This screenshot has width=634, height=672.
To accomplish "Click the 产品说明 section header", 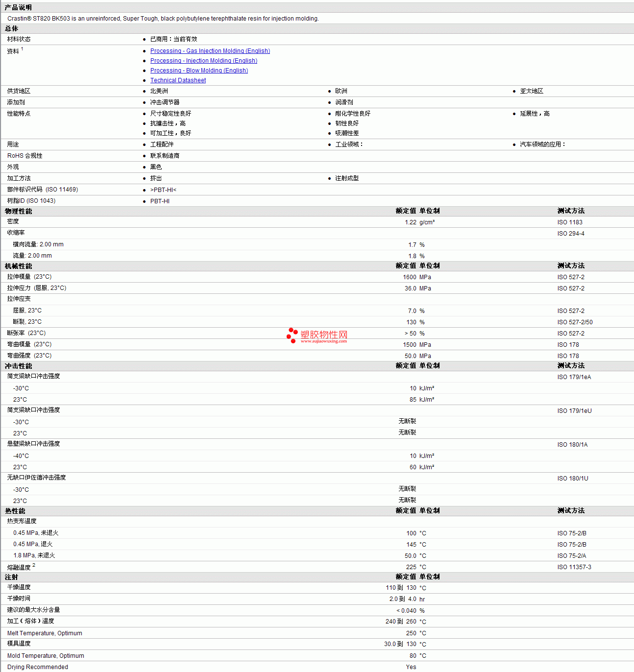I will pos(18,8).
